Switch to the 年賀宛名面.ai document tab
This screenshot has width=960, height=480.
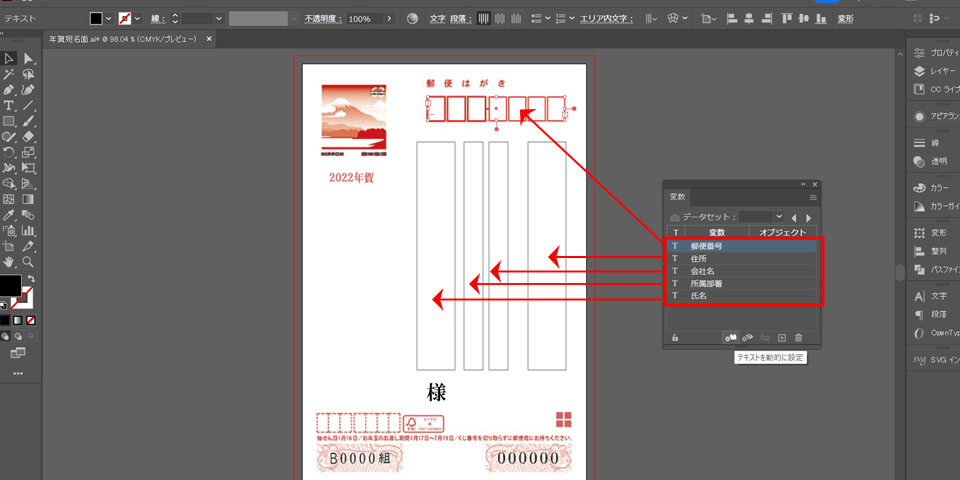(124, 38)
